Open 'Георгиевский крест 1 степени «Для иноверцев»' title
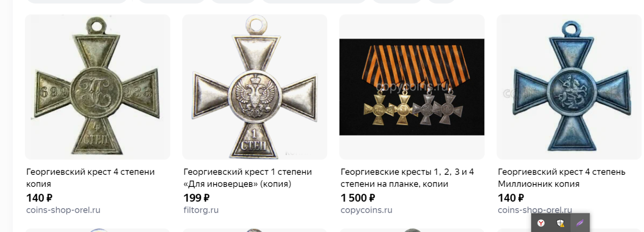Screen dimensions: 644x232 pyautogui.click(x=248, y=178)
